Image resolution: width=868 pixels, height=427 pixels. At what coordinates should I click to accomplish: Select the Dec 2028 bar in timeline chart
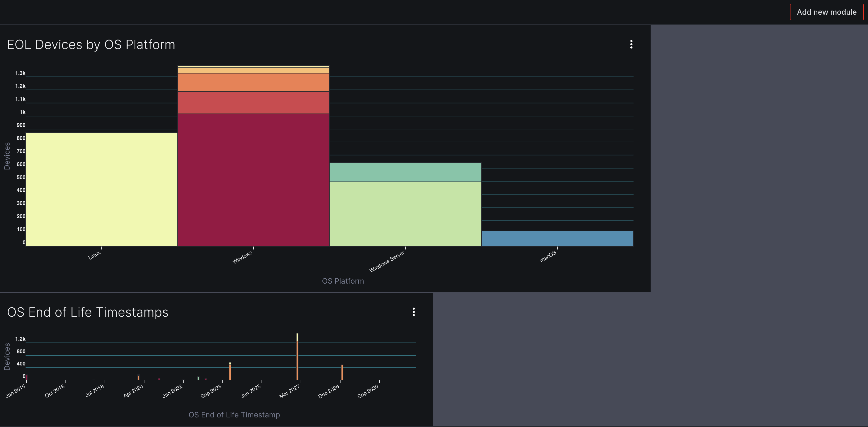[x=342, y=372]
